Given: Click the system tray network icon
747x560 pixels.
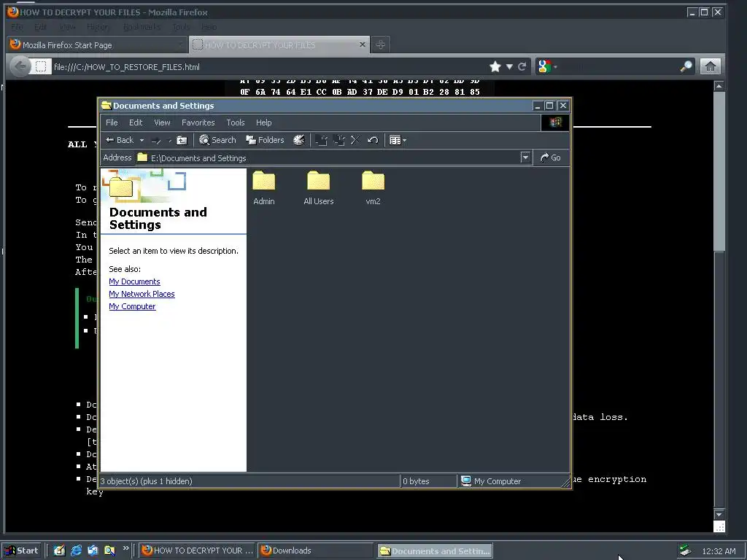Looking at the screenshot, I should (686, 551).
